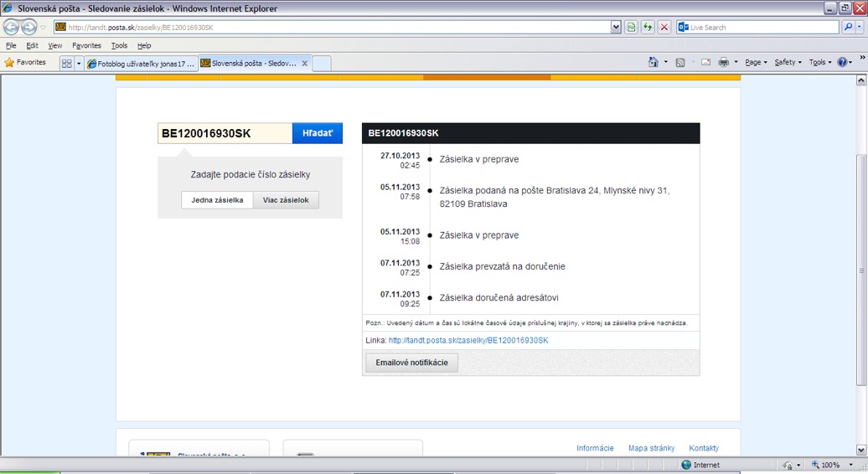Open the Quick Tabs grid icon
Viewport: 868px width, 474px height.
[66, 63]
